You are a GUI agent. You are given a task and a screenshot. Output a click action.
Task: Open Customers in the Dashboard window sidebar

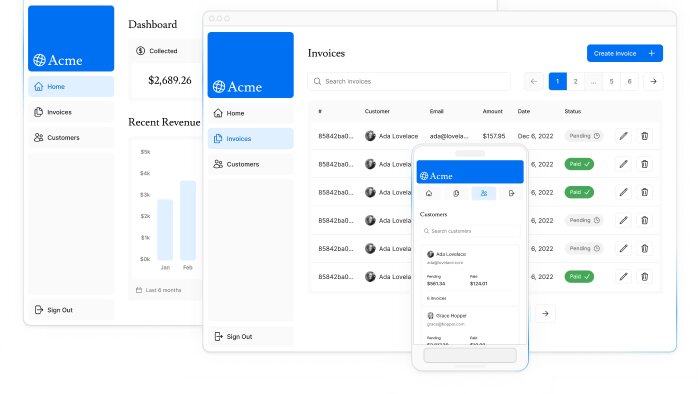[x=71, y=137]
